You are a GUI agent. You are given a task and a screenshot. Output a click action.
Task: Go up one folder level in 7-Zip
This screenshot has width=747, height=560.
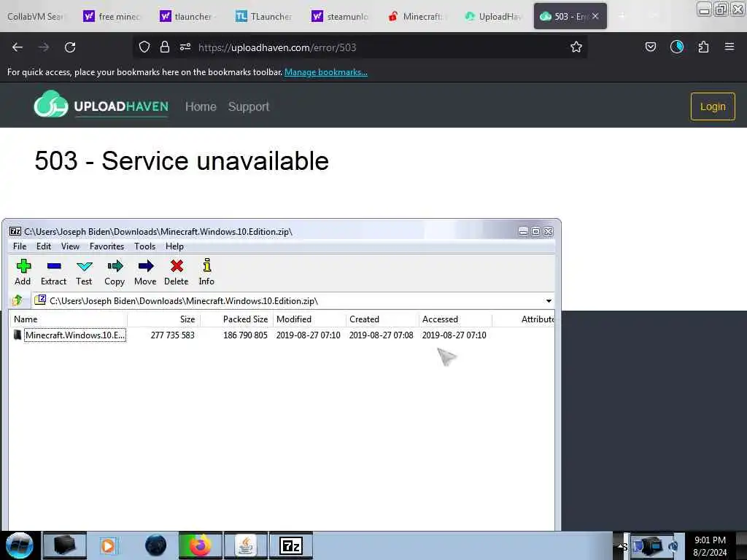tap(18, 300)
